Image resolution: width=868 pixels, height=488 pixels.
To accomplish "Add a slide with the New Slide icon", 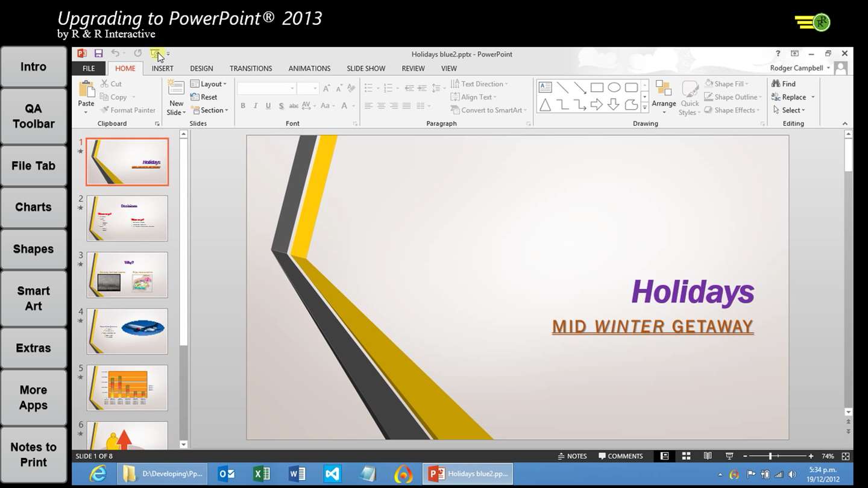I will (x=176, y=88).
